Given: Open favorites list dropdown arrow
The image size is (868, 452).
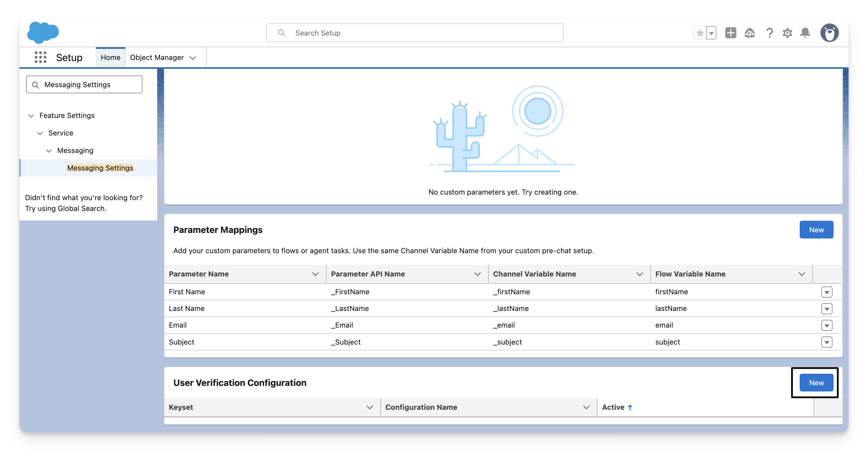Looking at the screenshot, I should tap(711, 33).
